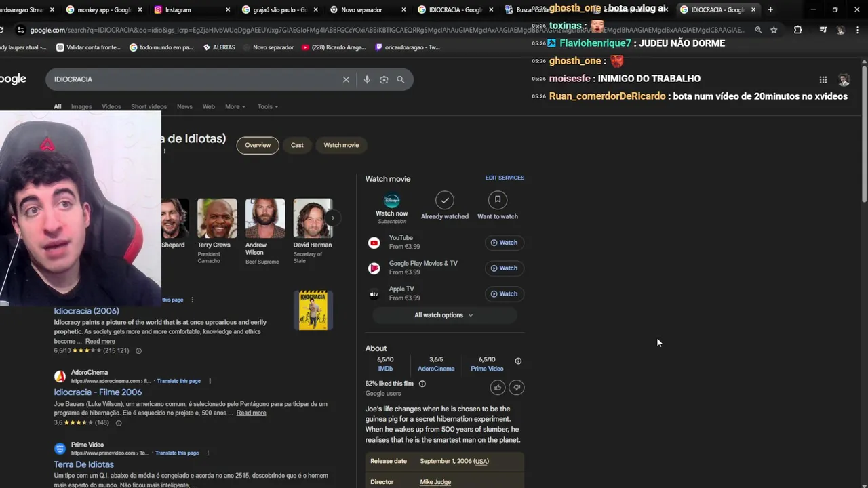The image size is (868, 488).
Task: Click thumbs down for this film
Action: pyautogui.click(x=517, y=388)
